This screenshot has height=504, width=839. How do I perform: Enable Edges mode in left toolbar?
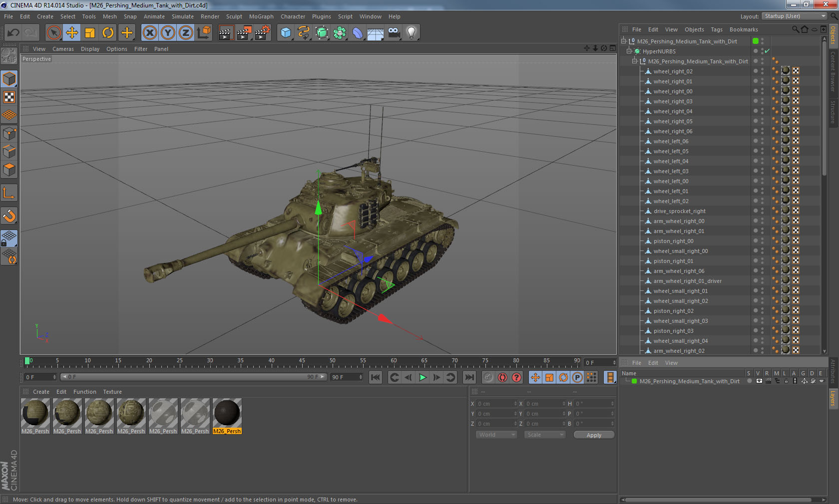[9, 151]
